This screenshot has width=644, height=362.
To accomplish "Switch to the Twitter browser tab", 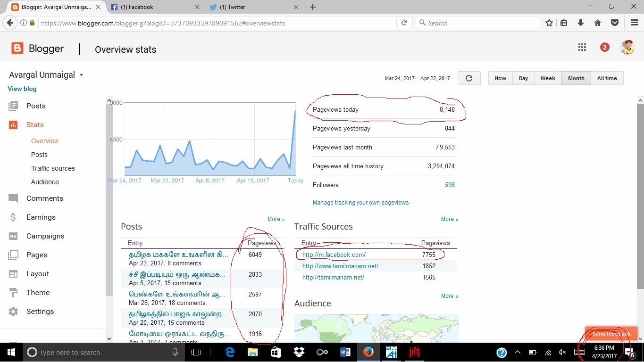I will point(254,7).
